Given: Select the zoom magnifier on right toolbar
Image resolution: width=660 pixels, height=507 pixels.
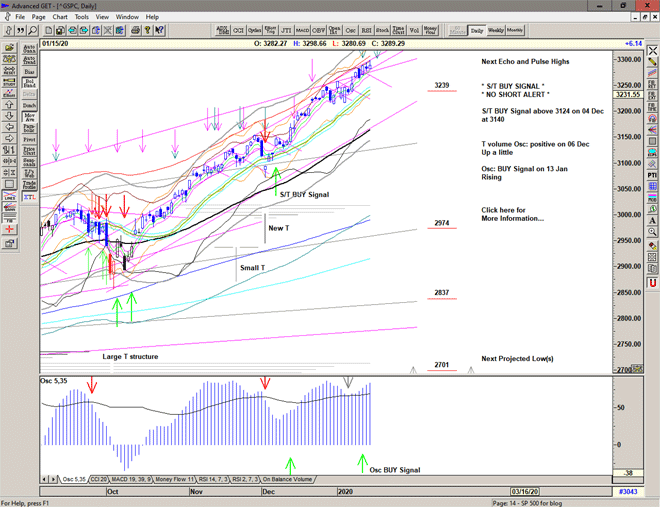Looking at the screenshot, I should click(652, 232).
